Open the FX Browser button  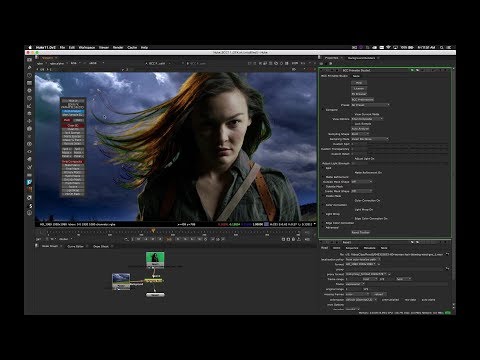pyautogui.click(x=359, y=94)
